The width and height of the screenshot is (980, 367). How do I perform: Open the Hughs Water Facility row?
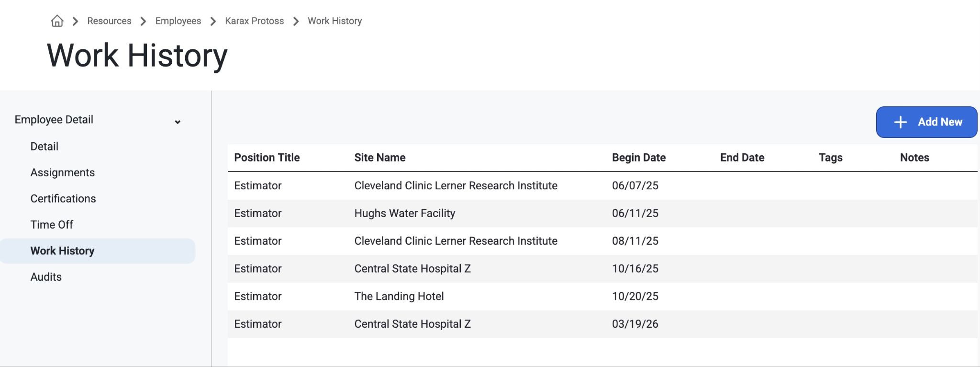point(602,213)
